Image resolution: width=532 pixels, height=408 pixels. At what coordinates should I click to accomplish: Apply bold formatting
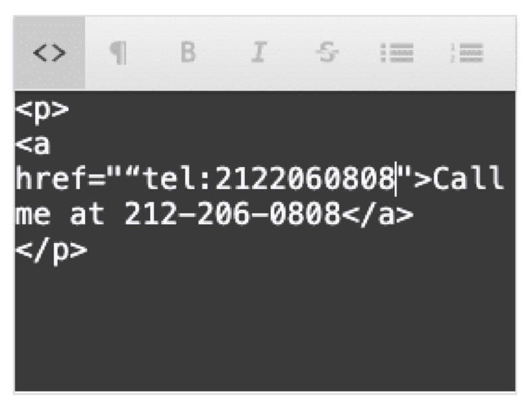coord(188,52)
